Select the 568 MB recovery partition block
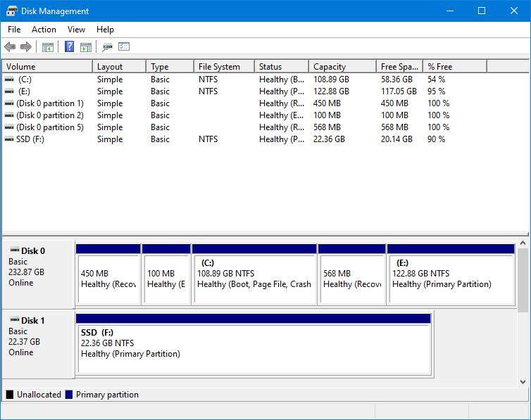531x420 pixels. click(351, 278)
